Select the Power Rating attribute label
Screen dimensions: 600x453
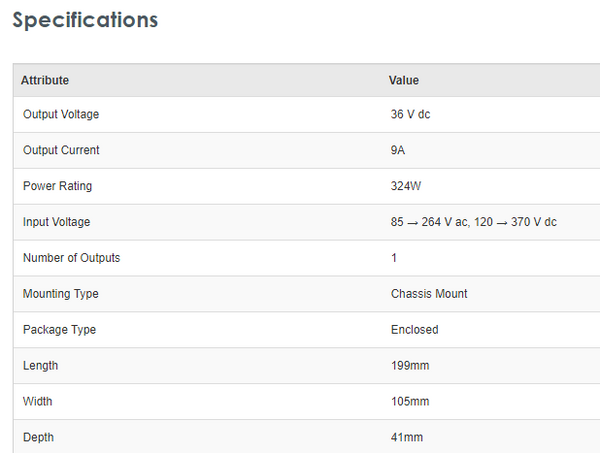click(57, 186)
